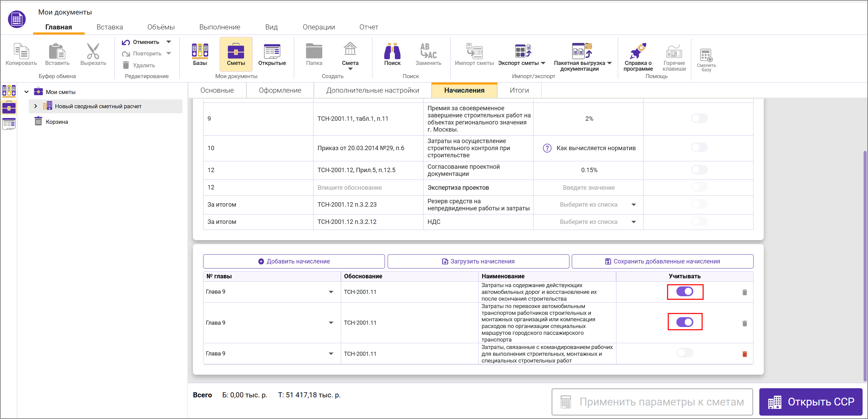
Task: Disable toggle for автомобильных дорог accrual
Action: [x=685, y=292]
